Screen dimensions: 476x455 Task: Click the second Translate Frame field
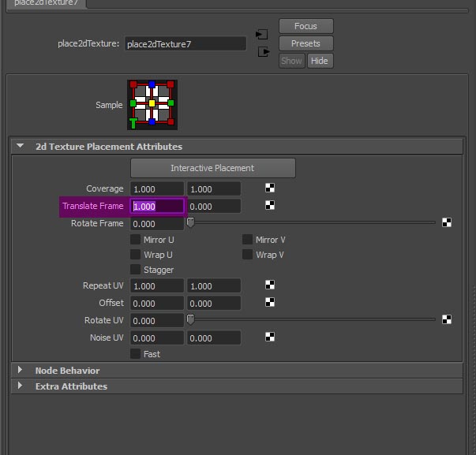[x=214, y=207]
